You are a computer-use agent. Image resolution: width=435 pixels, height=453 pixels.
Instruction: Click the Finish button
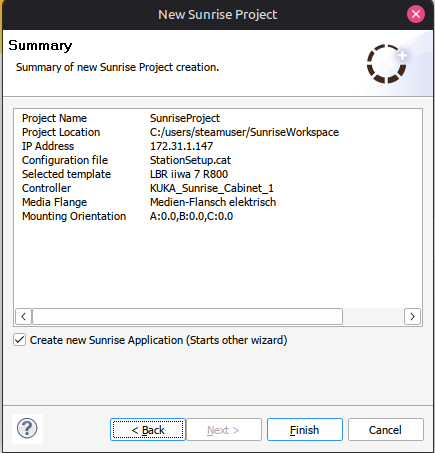pyautogui.click(x=305, y=430)
